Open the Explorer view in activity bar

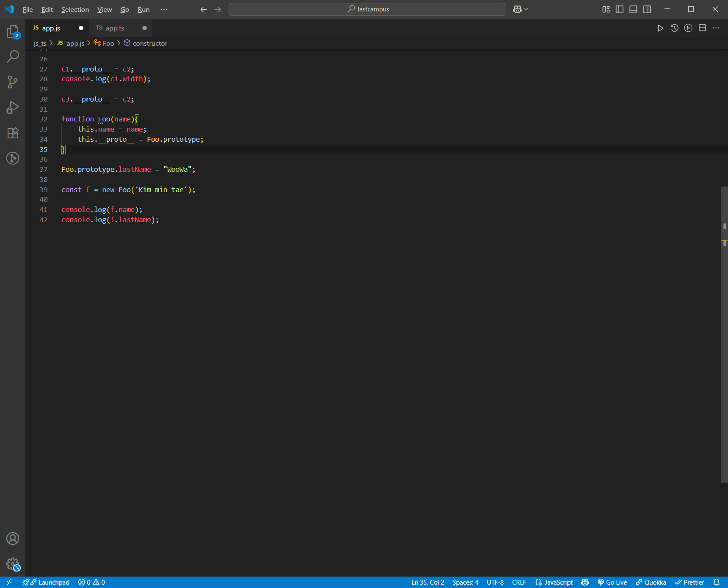coord(13,32)
